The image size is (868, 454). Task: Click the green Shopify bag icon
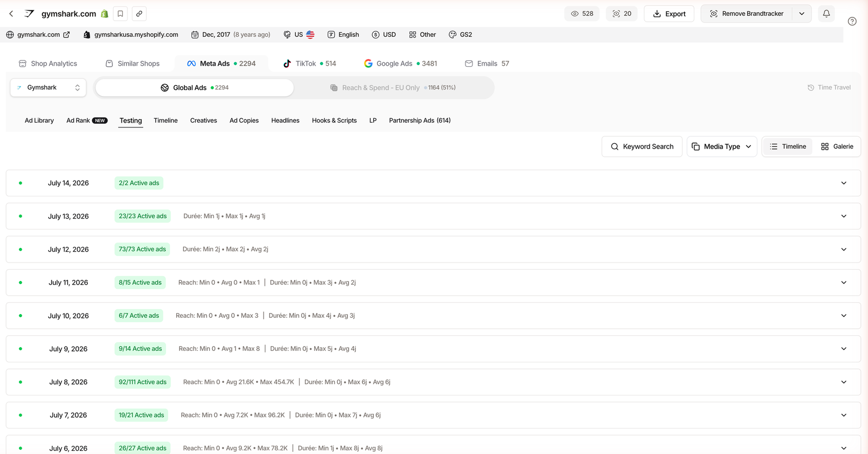click(x=105, y=14)
